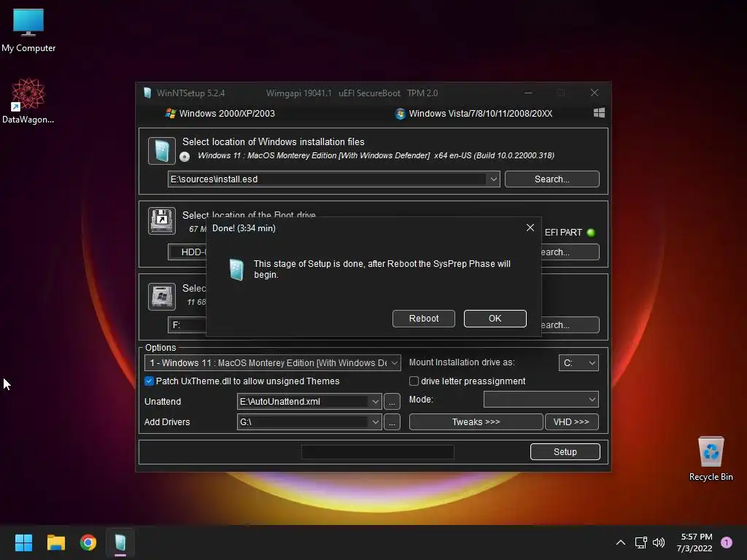
Task: Open File Explorer from the taskbar
Action: 55,542
